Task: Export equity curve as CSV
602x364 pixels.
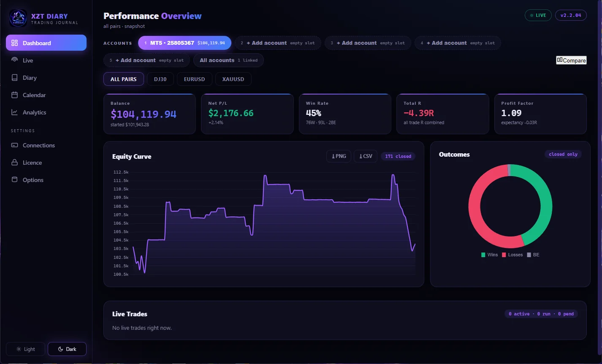Action: point(366,156)
